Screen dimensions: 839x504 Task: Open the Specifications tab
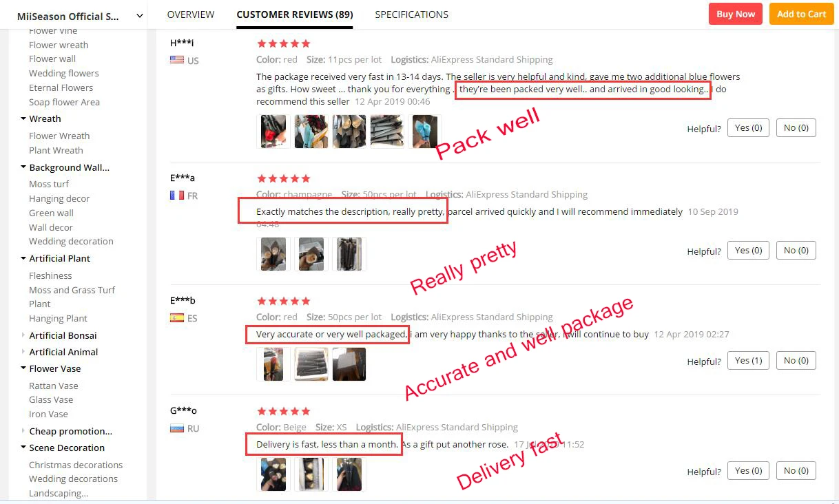[x=411, y=14]
